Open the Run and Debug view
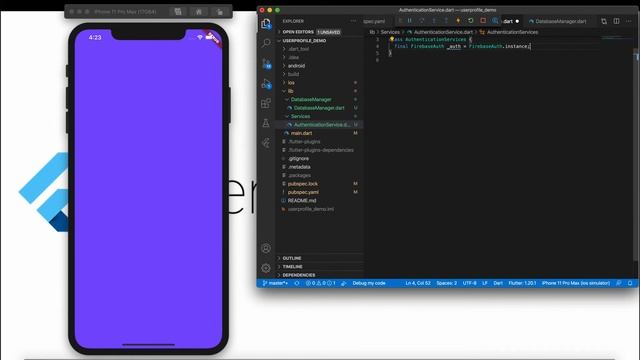 tap(266, 84)
